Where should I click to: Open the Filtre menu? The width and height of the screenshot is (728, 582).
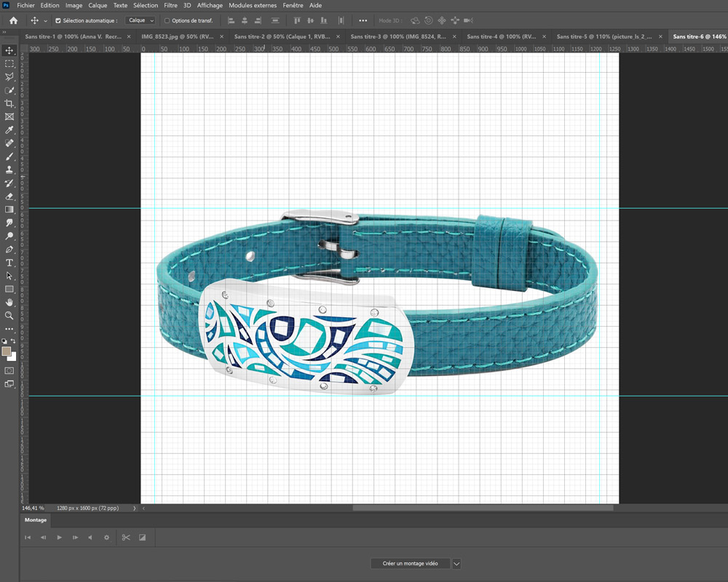[170, 5]
